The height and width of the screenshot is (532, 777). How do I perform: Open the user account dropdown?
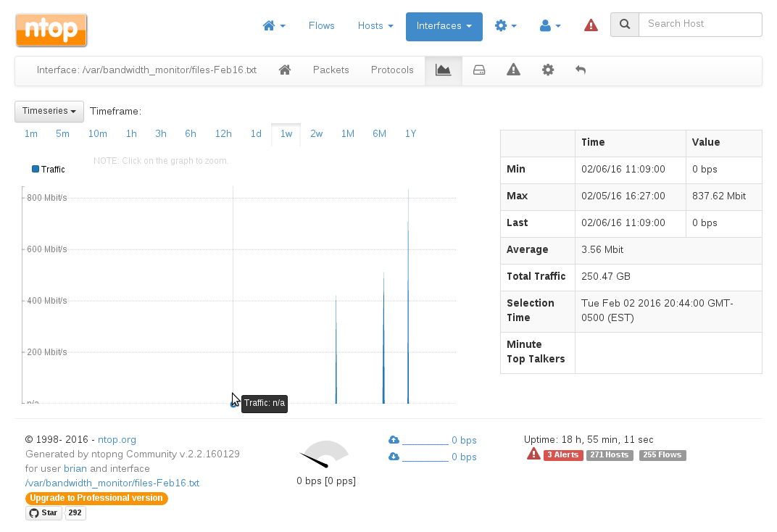coord(550,26)
